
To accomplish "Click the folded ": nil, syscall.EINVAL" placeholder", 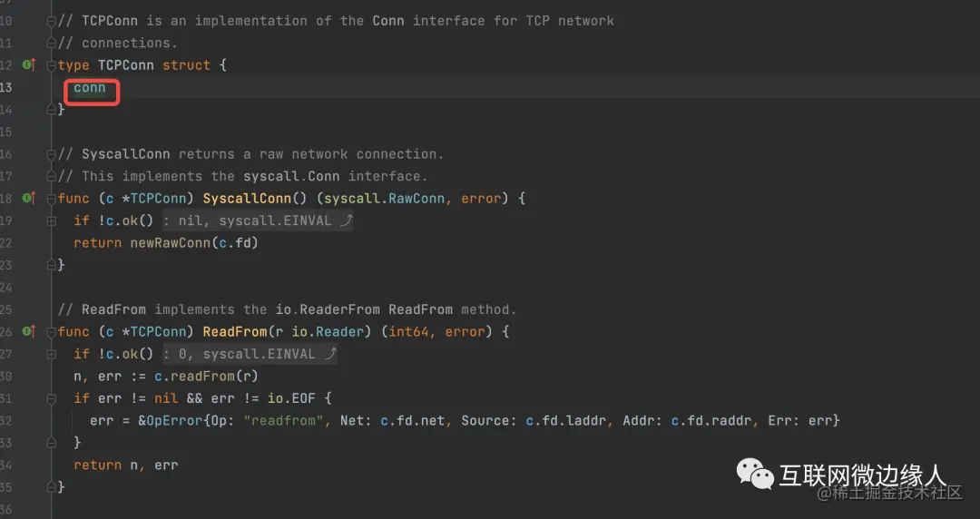I will (258, 220).
